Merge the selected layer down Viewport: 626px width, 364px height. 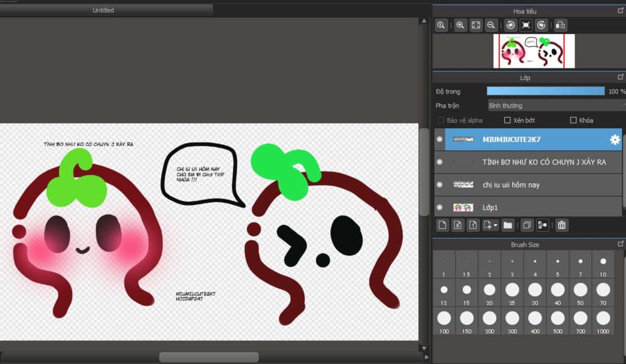click(543, 225)
